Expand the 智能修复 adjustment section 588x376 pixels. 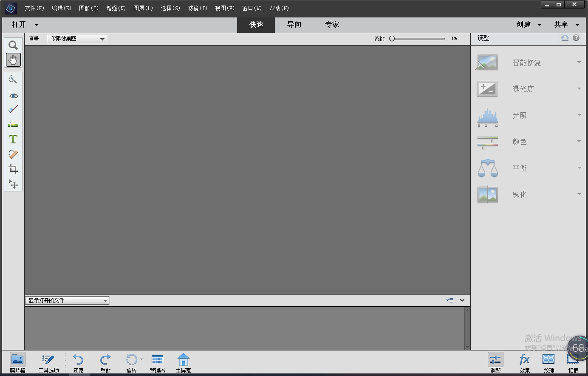[x=579, y=63]
